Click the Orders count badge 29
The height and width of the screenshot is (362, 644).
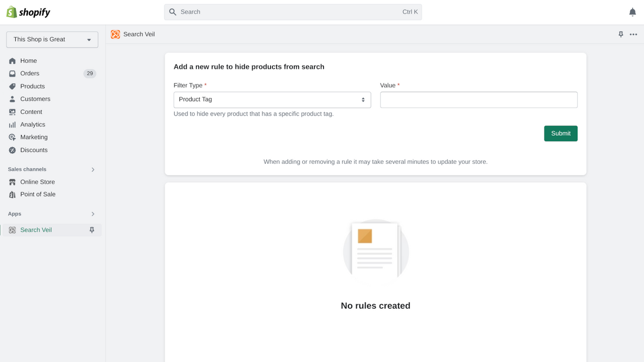tap(90, 73)
